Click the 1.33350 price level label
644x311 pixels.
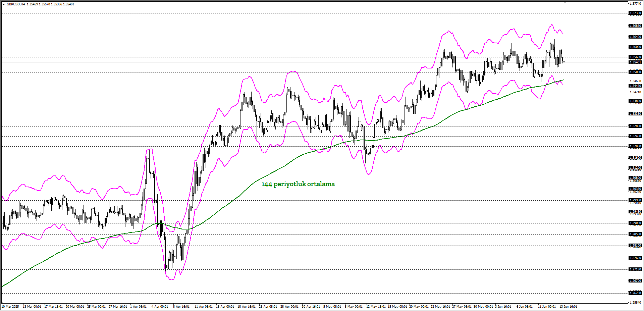(x=635, y=114)
